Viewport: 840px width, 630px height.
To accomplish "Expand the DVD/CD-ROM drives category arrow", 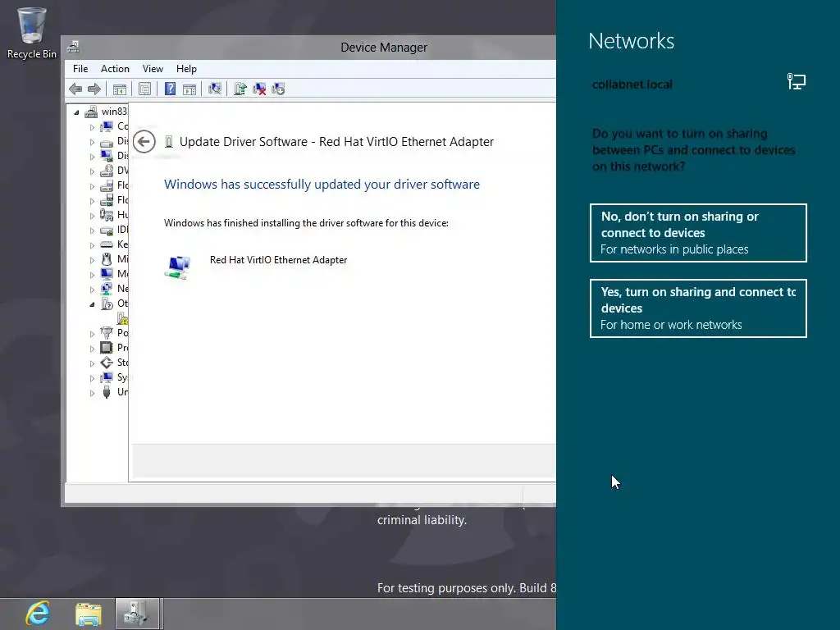I will tap(92, 172).
